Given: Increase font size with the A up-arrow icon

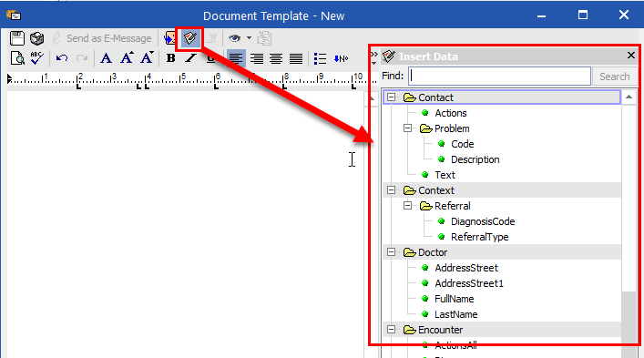Looking at the screenshot, I should 127,58.
